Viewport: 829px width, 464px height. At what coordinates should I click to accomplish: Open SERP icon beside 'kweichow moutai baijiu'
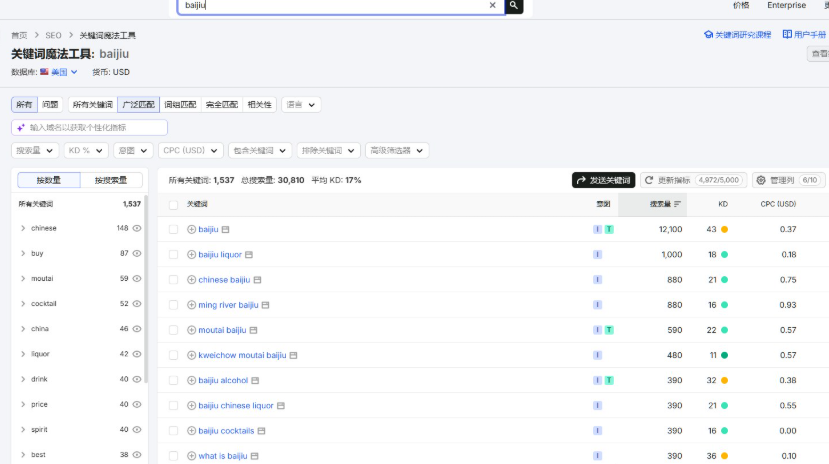click(293, 355)
